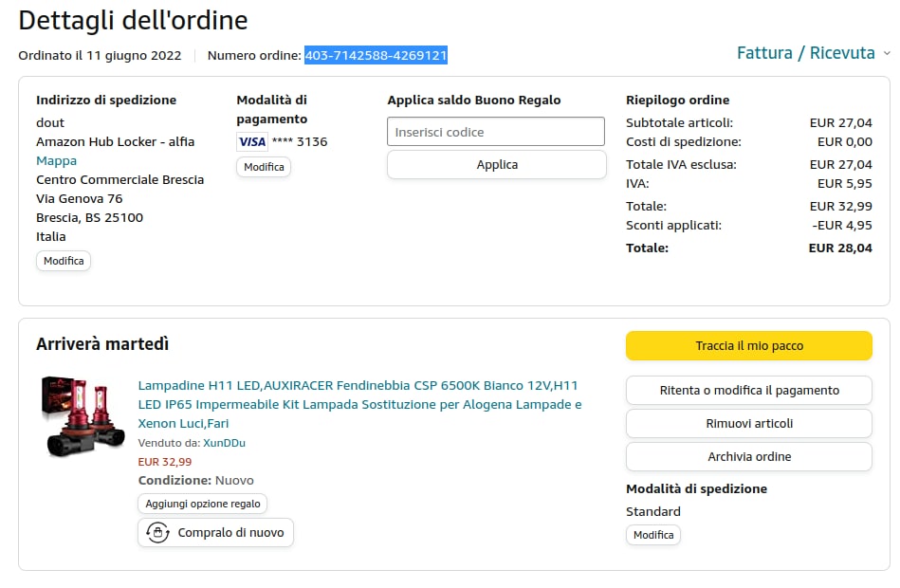Click the Rimuovi articoli button
Screen dimensions: 900x588
tap(748, 424)
